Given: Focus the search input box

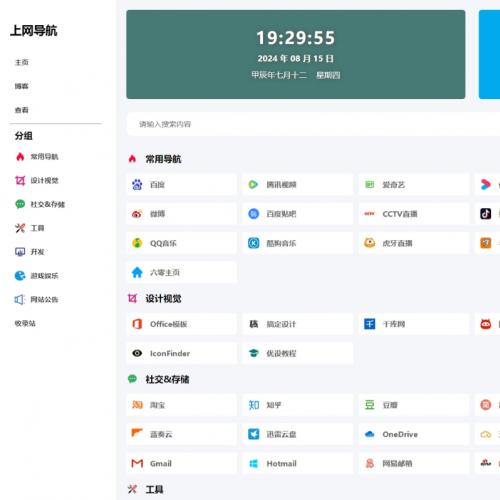Looking at the screenshot, I should [313, 124].
